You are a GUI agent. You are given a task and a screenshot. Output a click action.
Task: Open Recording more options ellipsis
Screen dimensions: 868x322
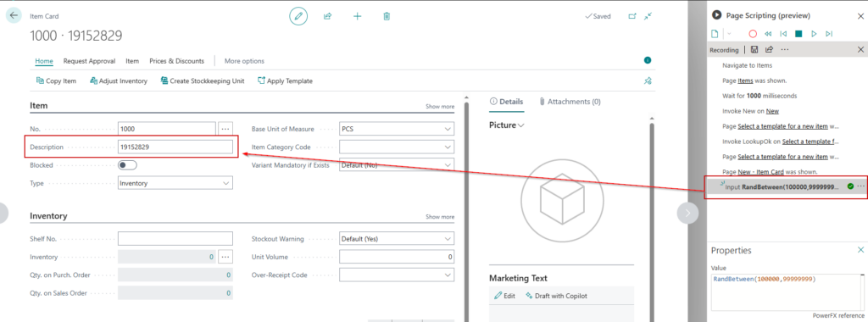(x=784, y=50)
